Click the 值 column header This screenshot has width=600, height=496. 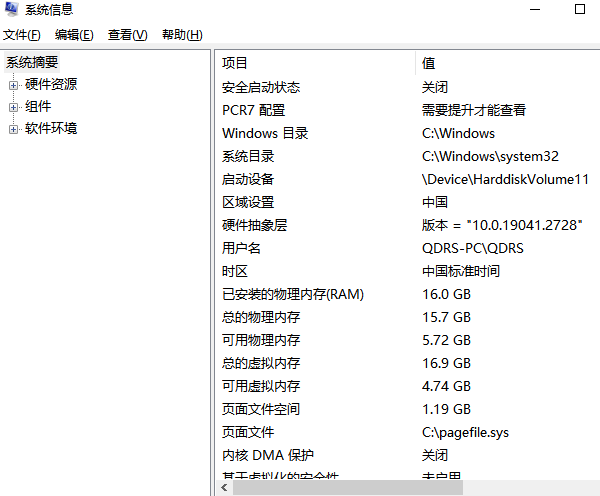click(x=508, y=63)
